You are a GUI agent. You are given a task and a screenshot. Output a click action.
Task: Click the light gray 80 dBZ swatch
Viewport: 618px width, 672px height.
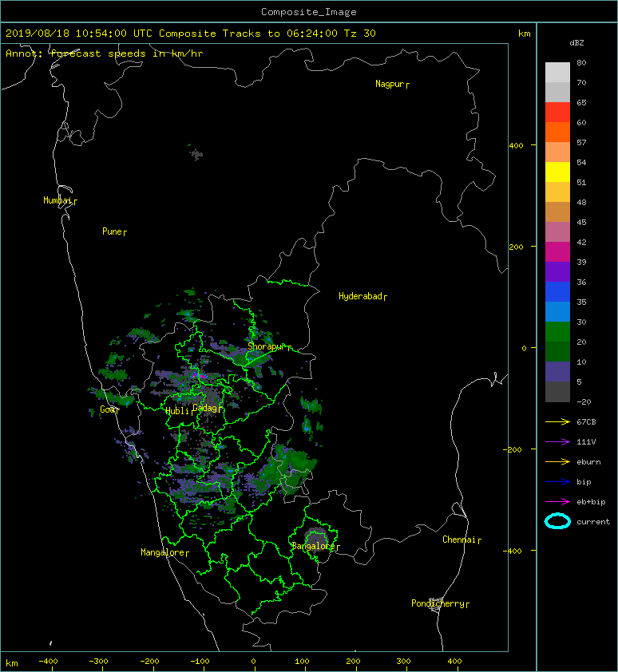tap(557, 73)
